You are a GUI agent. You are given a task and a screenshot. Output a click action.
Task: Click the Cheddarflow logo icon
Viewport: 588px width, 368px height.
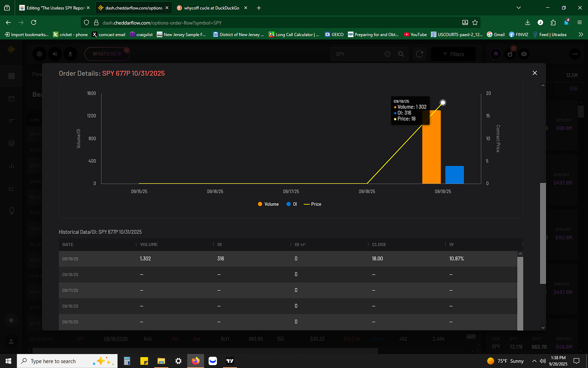pos(11,49)
